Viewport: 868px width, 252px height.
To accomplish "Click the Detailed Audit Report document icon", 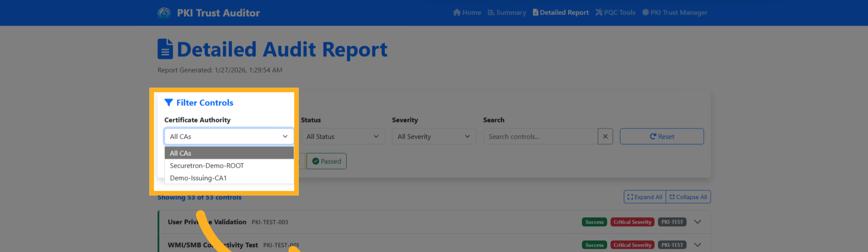I will [x=165, y=49].
